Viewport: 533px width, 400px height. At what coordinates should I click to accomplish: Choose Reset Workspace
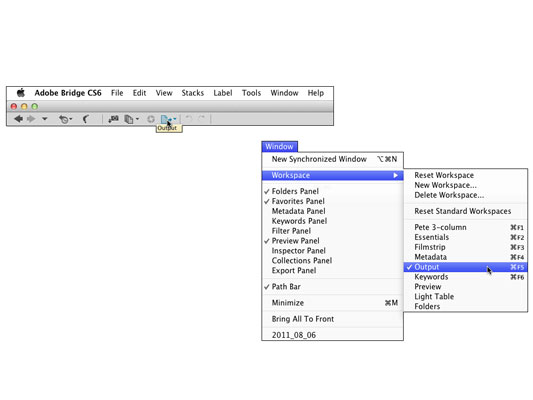point(466,175)
